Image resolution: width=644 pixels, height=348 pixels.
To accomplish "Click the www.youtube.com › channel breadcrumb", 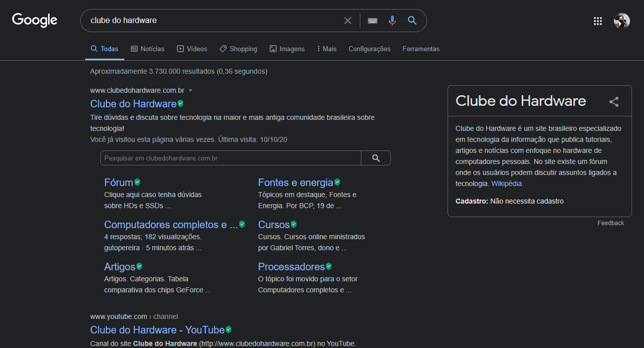I will point(134,316).
